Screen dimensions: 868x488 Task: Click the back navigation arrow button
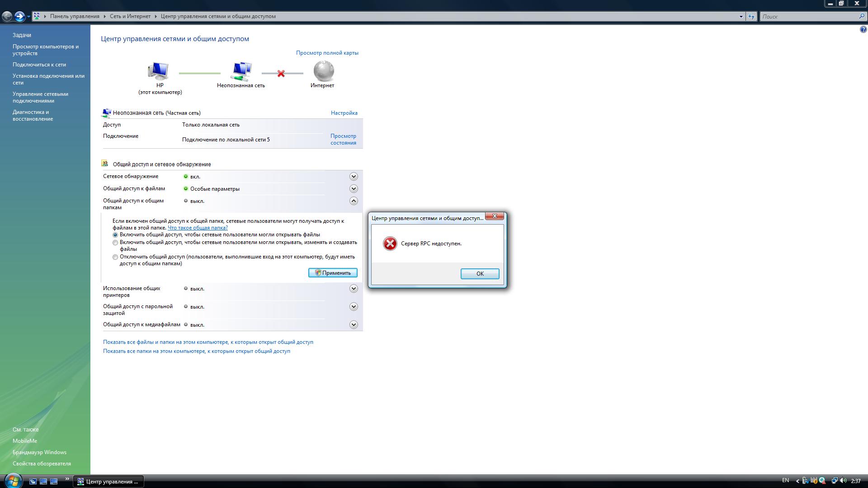pyautogui.click(x=7, y=17)
